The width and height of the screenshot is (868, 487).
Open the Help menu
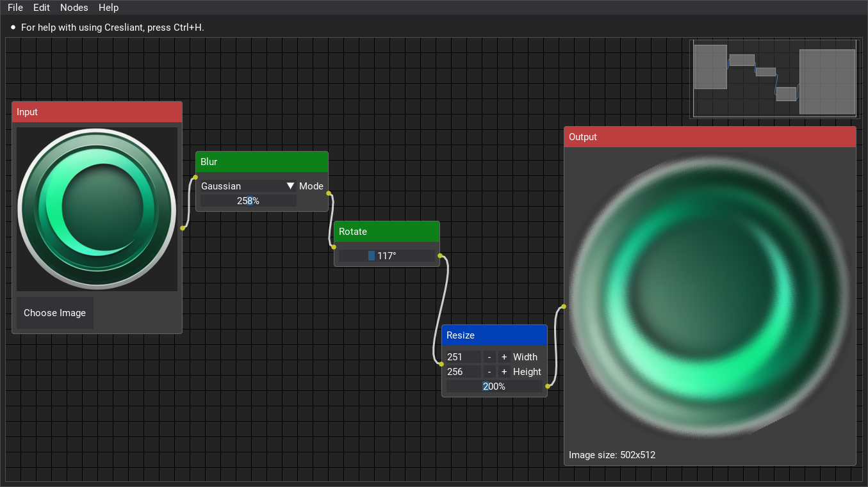click(109, 8)
